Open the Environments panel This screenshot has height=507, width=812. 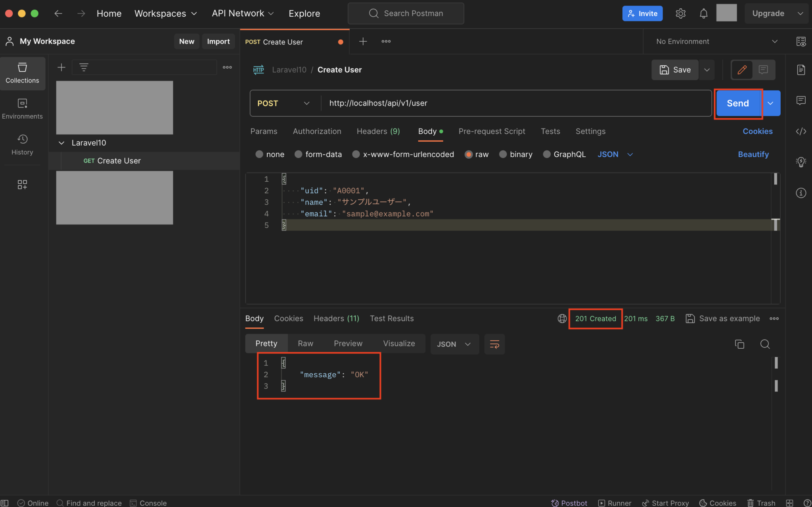click(x=22, y=108)
